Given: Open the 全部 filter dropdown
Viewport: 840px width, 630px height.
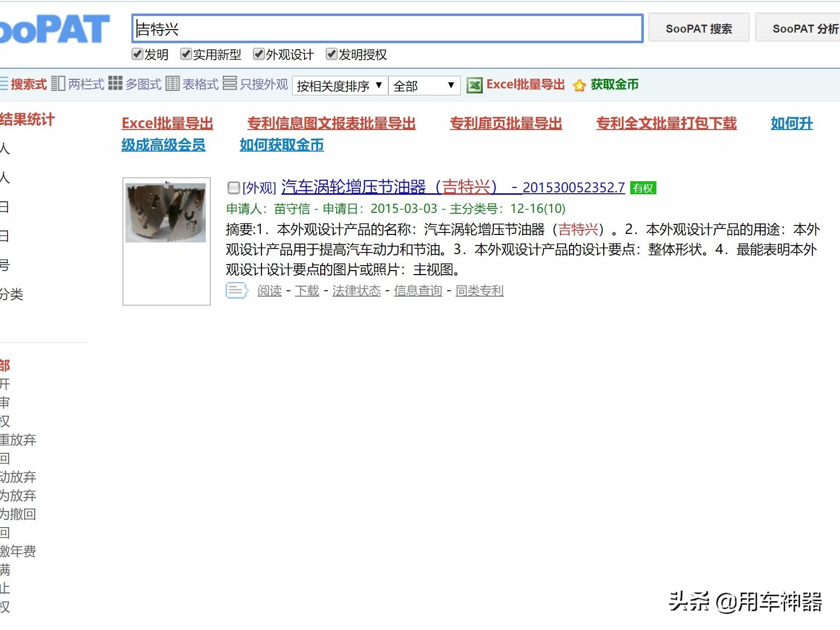Looking at the screenshot, I should click(424, 86).
